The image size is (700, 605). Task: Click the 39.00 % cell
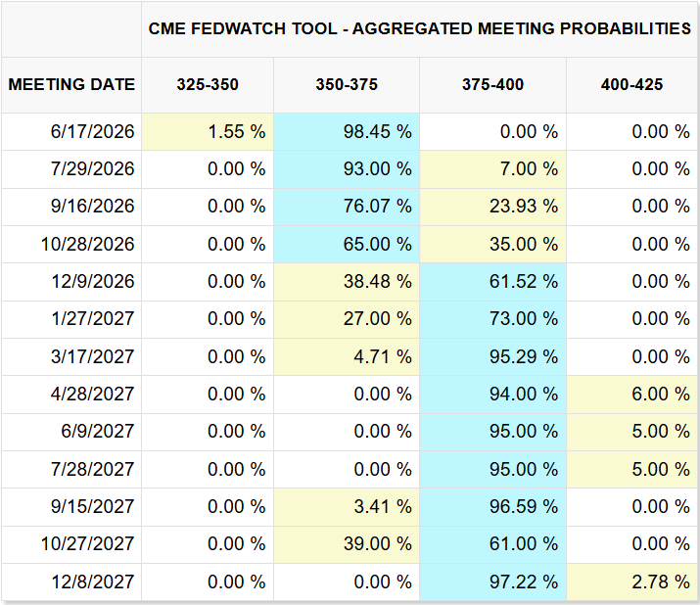(x=347, y=544)
